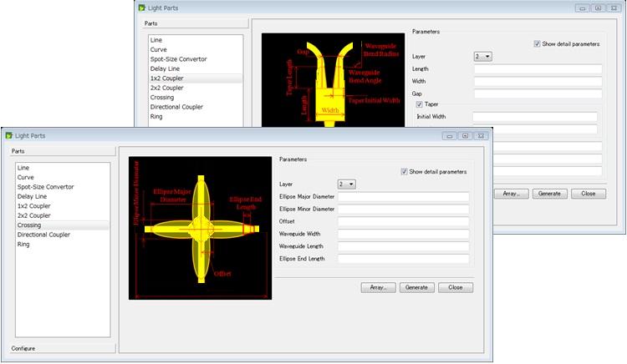This screenshot has height=364, width=627.
Task: Focus the Offset input field
Action: pos(404,221)
